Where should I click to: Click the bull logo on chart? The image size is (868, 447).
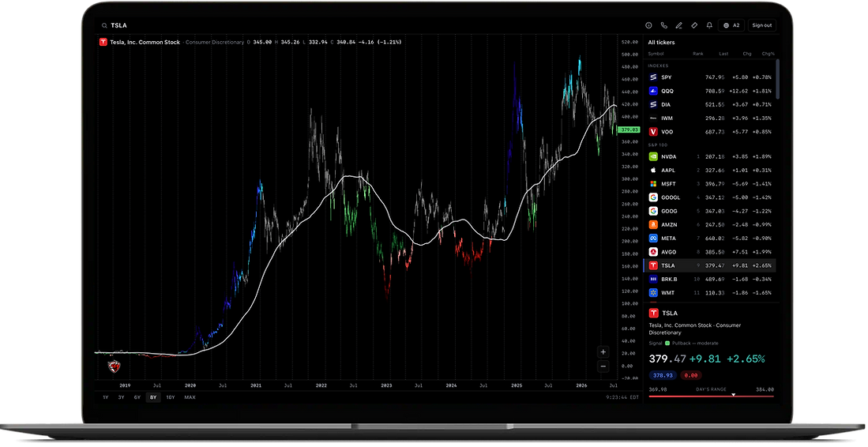click(x=114, y=366)
